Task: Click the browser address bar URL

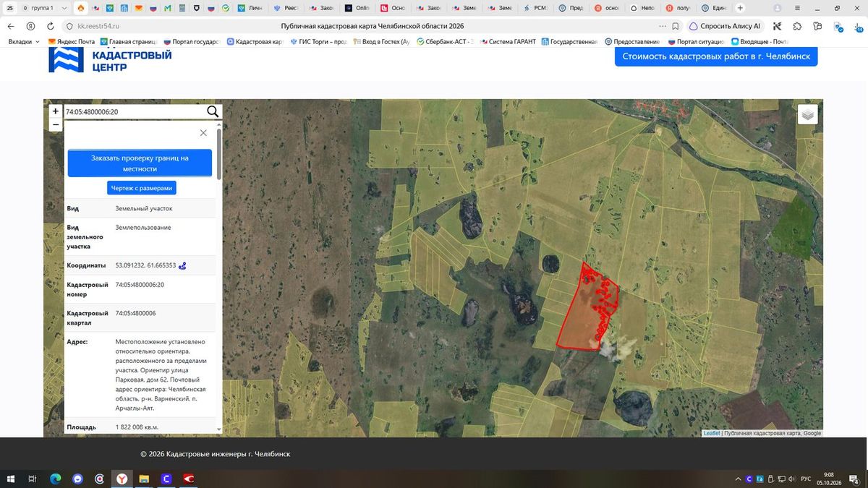Action: tap(98, 26)
